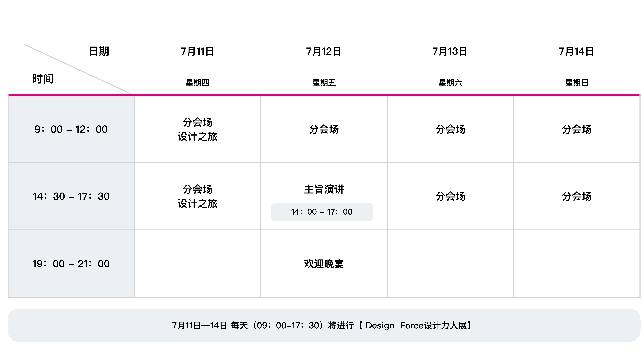This screenshot has width=644, height=362.
Task: Select 7月11日 morning 分会场 设计之旅 cell
Action: pos(197,129)
